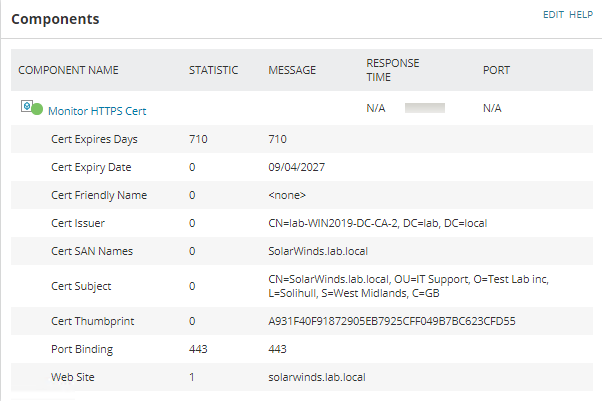
Task: Click the MESSAGE column header
Action: coord(292,70)
